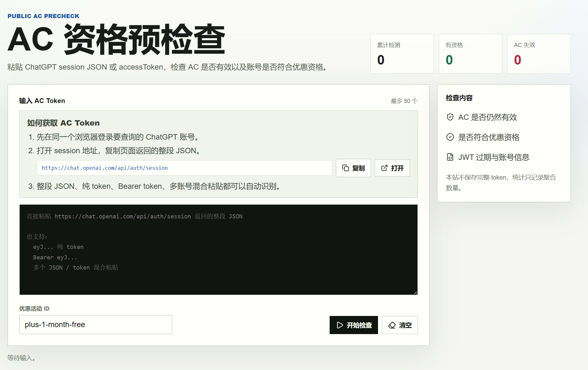Click the JWT 过期与账号信息 item text
This screenshot has height=370, width=588.
(x=494, y=157)
